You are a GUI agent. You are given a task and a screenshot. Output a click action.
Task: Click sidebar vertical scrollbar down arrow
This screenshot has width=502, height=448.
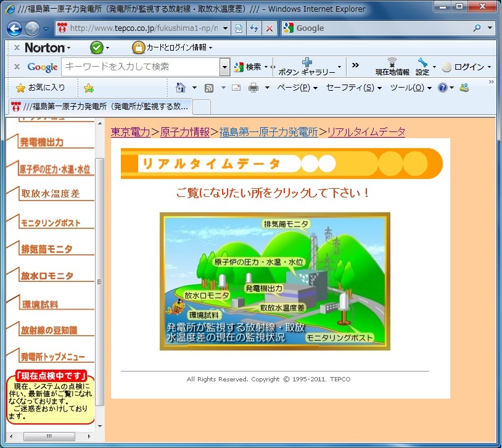100,426
